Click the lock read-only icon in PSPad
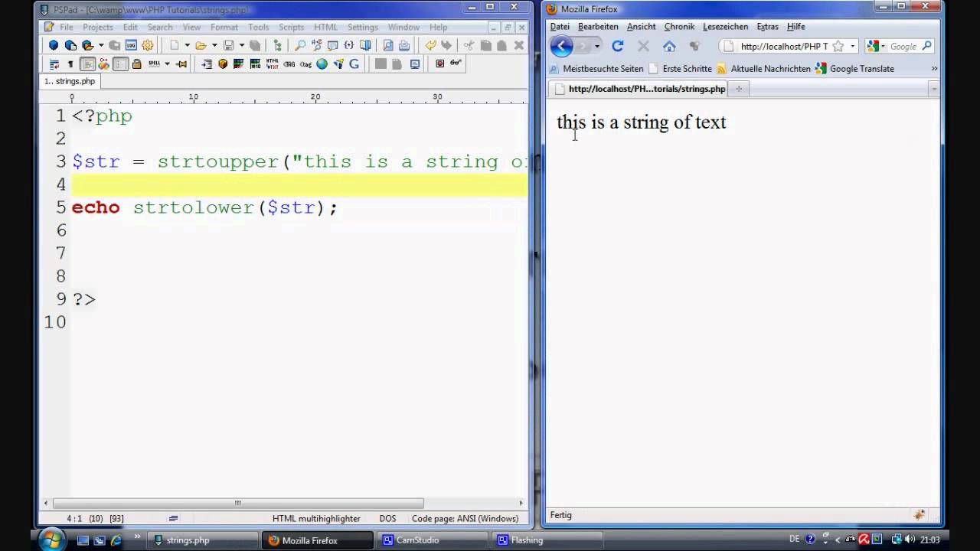This screenshot has height=551, width=980. (137, 64)
